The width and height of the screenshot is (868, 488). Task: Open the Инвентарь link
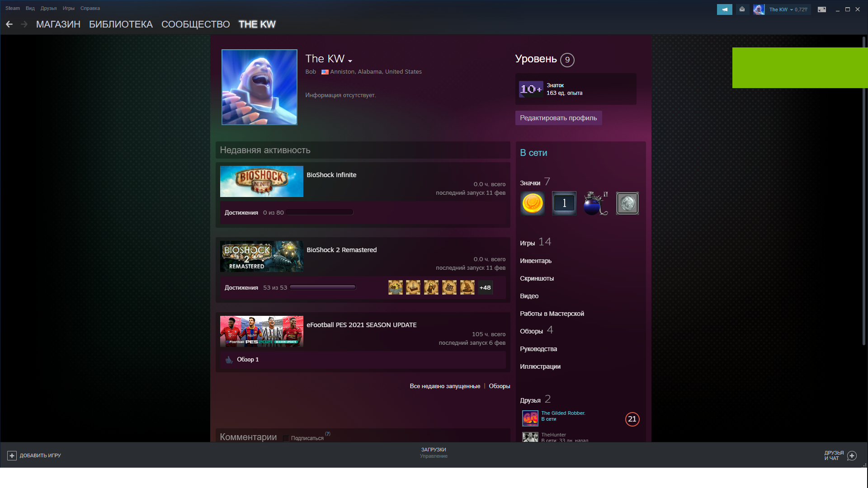pos(536,261)
